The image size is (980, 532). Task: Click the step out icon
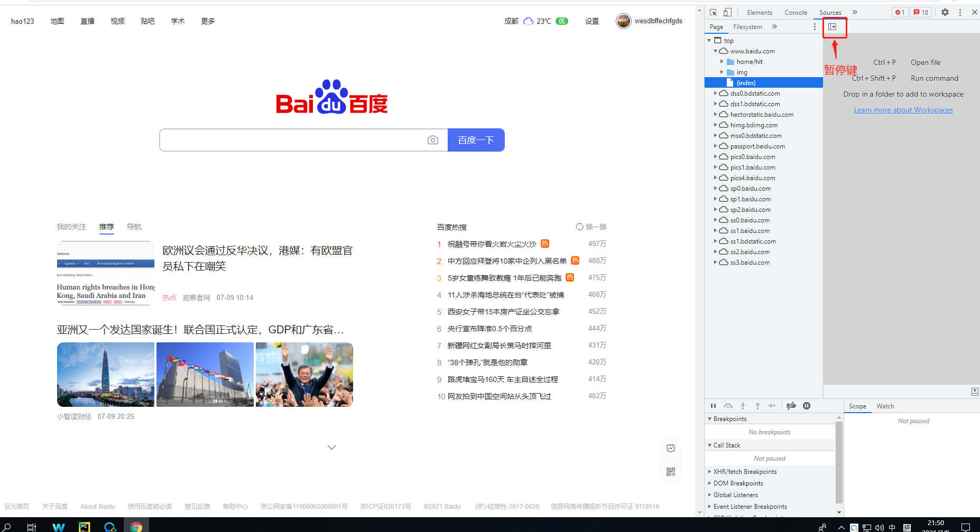(757, 406)
